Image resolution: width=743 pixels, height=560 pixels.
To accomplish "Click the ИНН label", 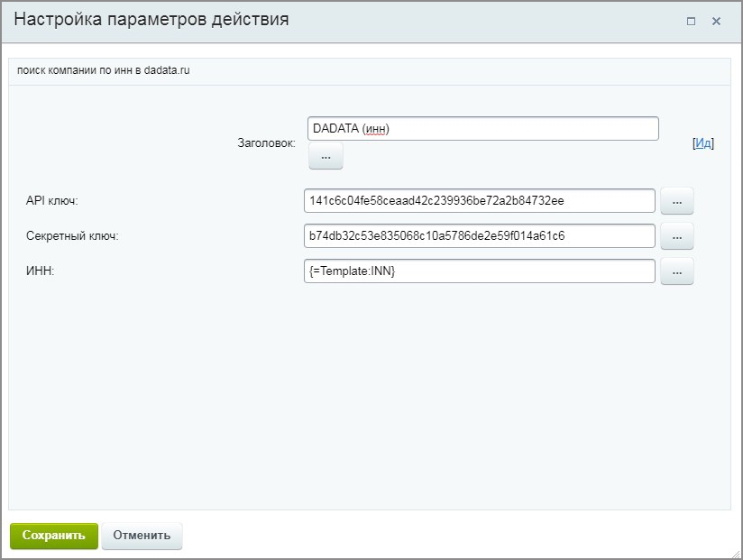I will click(41, 271).
